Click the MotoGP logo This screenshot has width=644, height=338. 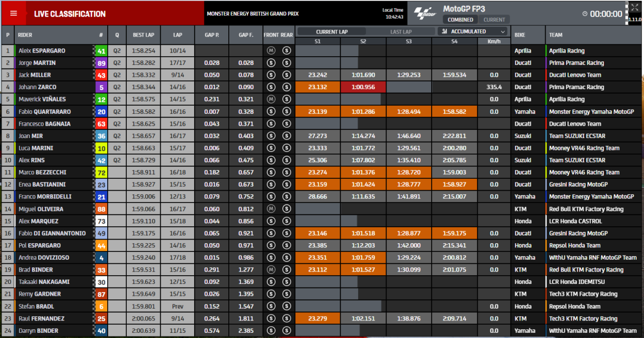point(426,14)
